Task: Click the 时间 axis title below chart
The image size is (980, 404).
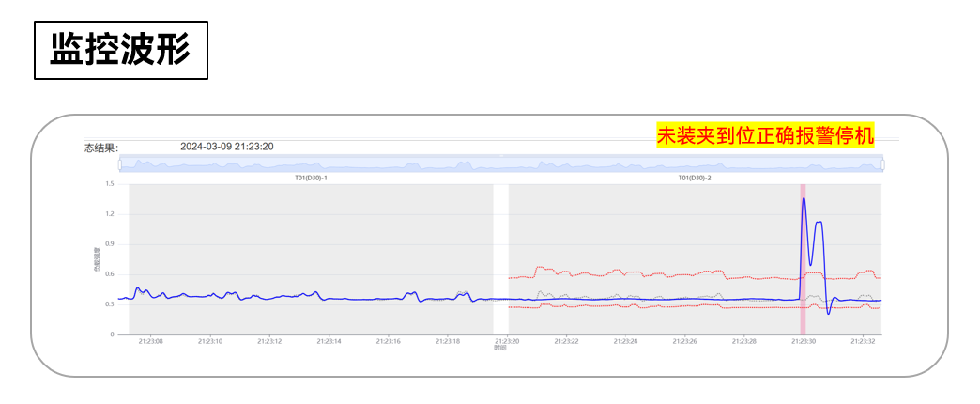Action: 500,348
